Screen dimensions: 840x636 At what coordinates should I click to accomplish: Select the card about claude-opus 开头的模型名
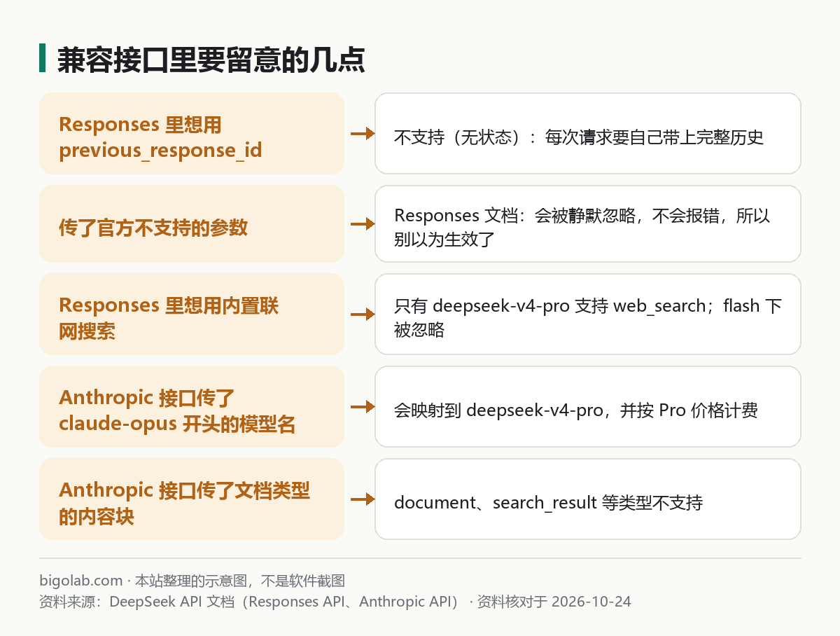[192, 406]
